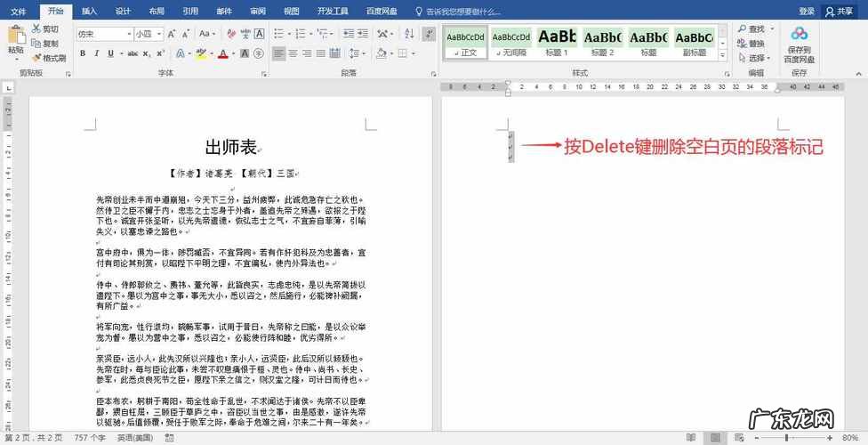Click the Replace (替换) icon
Image resolution: width=868 pixels, height=445 pixels.
[751, 44]
